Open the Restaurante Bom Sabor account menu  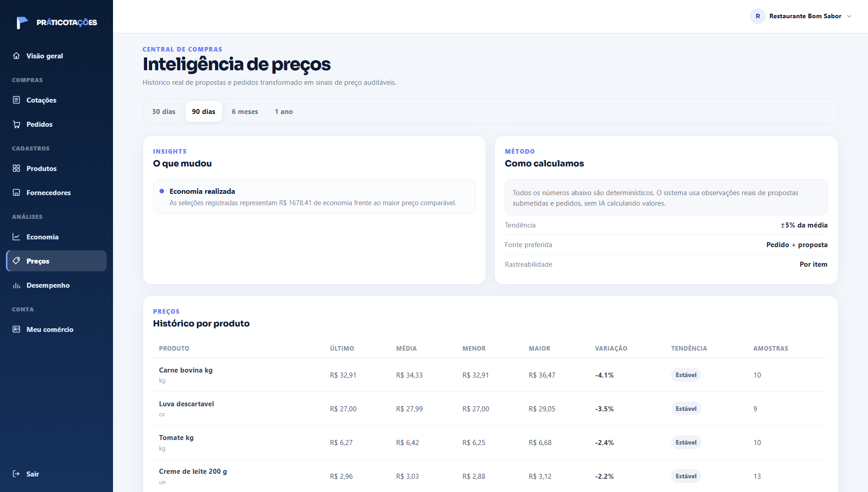coord(801,16)
